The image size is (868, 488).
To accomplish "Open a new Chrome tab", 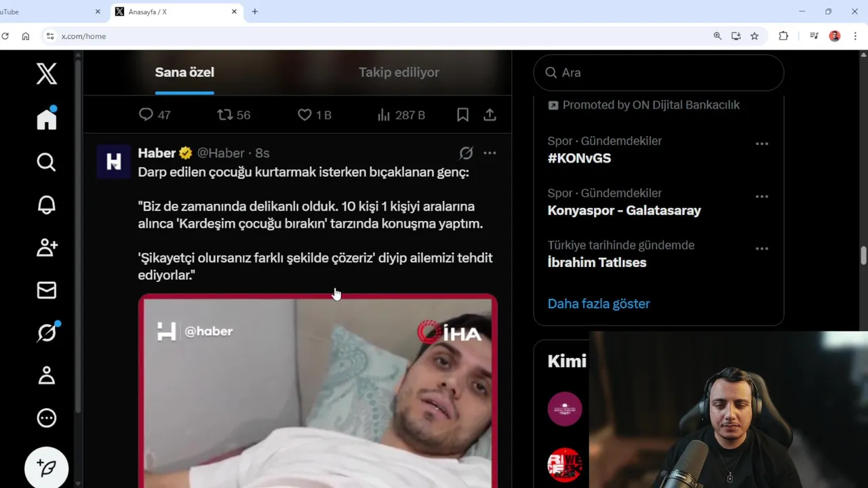I will 255,12.
